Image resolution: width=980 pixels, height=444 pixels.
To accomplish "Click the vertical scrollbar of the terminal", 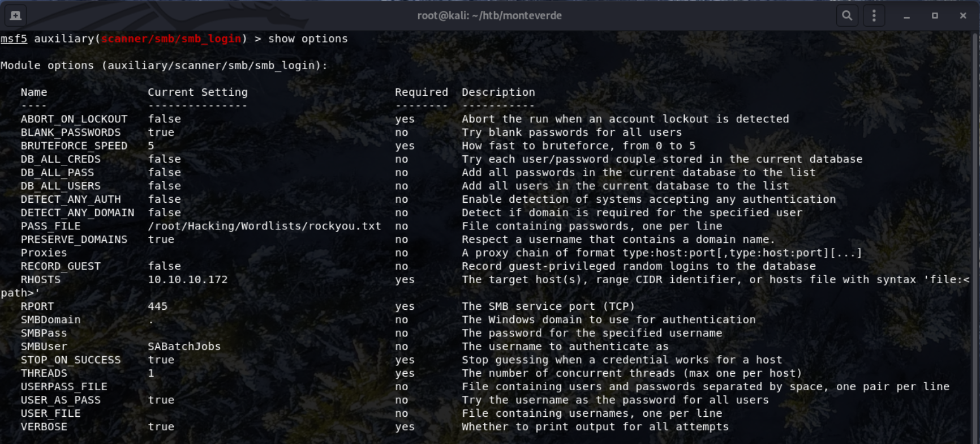I will point(975,238).
